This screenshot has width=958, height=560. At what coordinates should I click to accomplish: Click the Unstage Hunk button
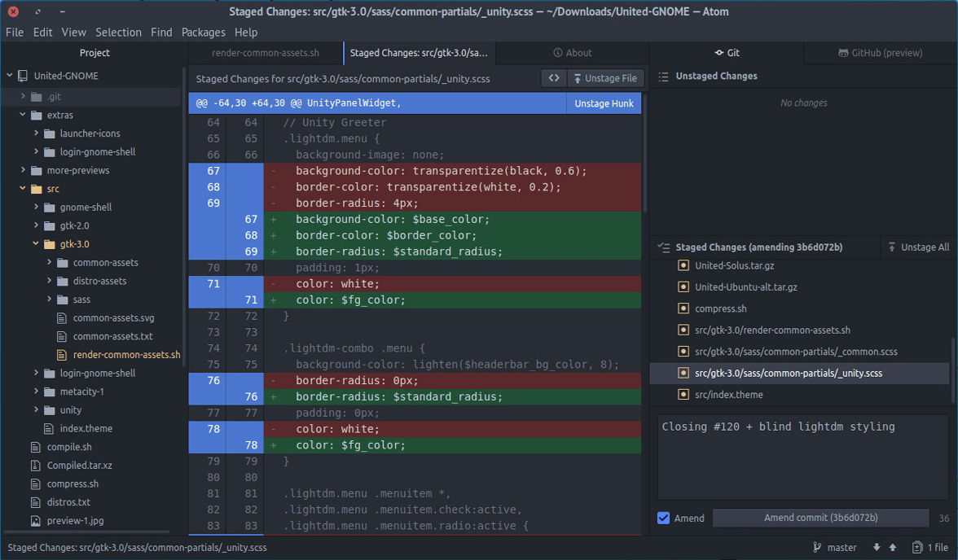[604, 103]
